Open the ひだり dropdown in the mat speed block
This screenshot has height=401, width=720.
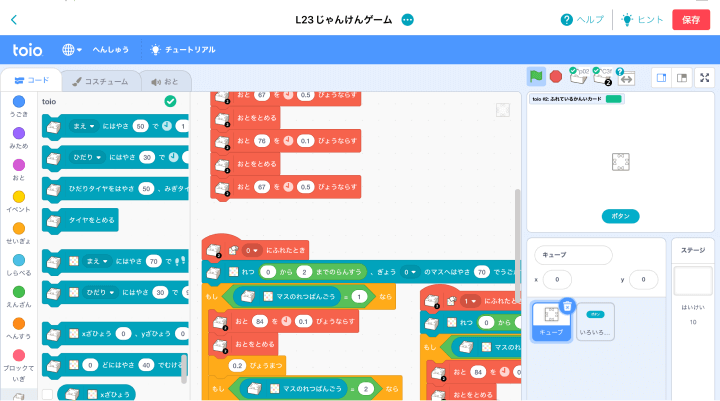tap(100, 292)
